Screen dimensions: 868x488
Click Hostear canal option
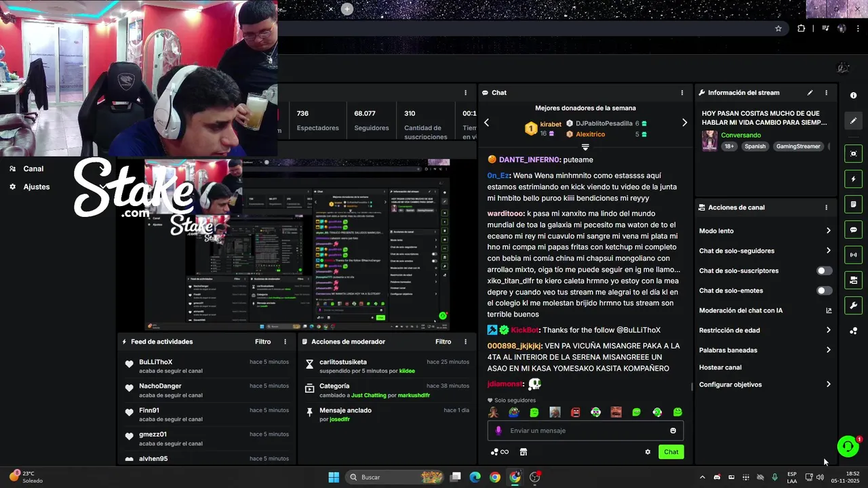pos(720,367)
